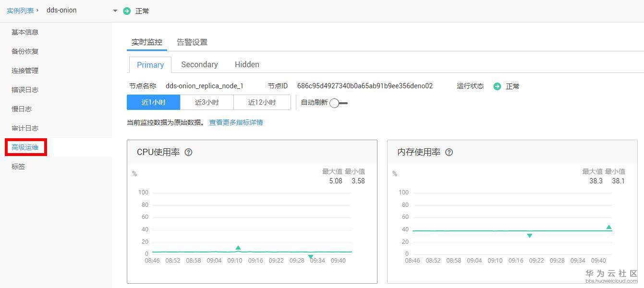Choose the 近1小时 time range

(x=154, y=102)
